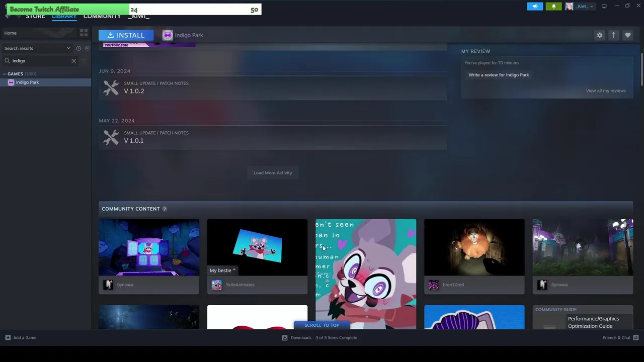Select Indigo Park in games list
The image size is (644, 362).
[45, 82]
